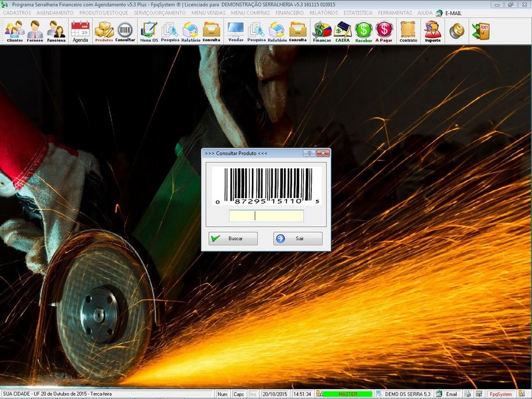Open the AGENDAMENTO menu
The height and width of the screenshot is (399, 532).
55,13
